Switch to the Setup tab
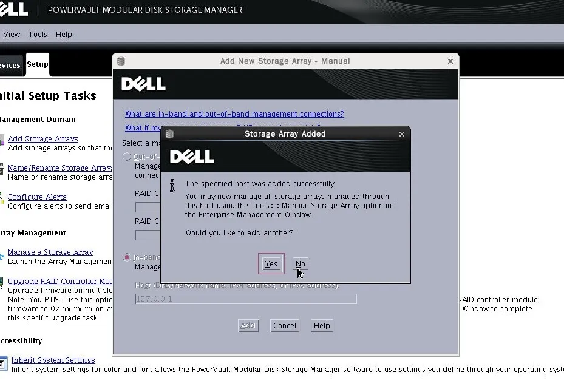 click(38, 64)
